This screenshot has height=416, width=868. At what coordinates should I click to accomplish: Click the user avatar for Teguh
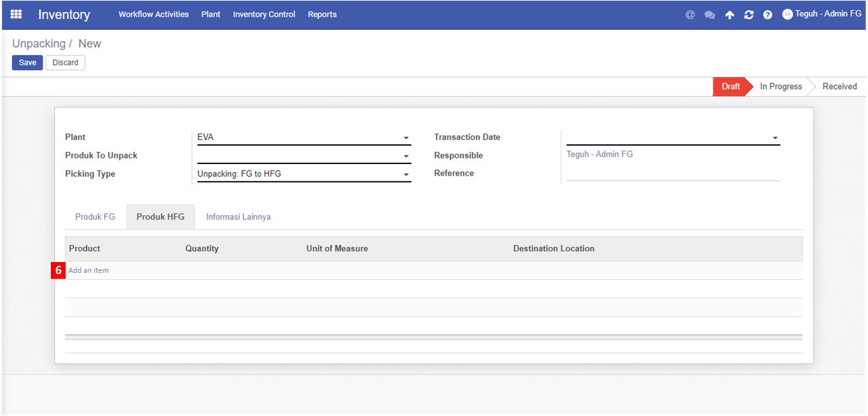(787, 14)
